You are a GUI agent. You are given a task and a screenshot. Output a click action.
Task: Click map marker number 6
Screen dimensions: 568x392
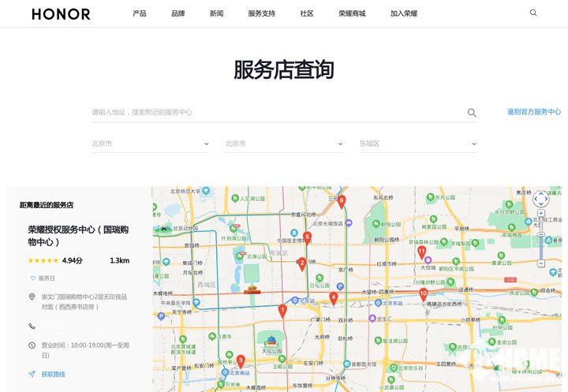[x=342, y=200]
